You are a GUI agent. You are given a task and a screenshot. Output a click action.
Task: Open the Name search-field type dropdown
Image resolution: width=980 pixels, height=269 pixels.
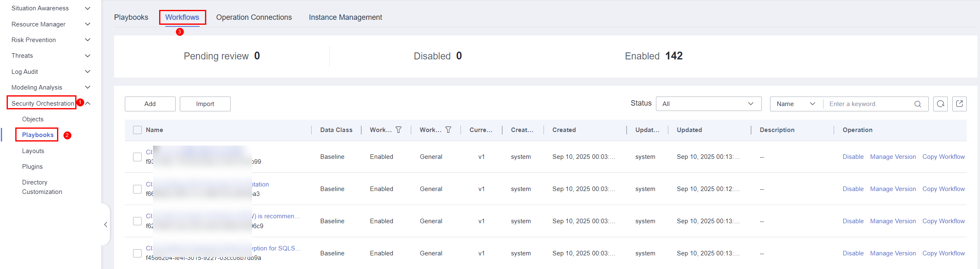796,104
